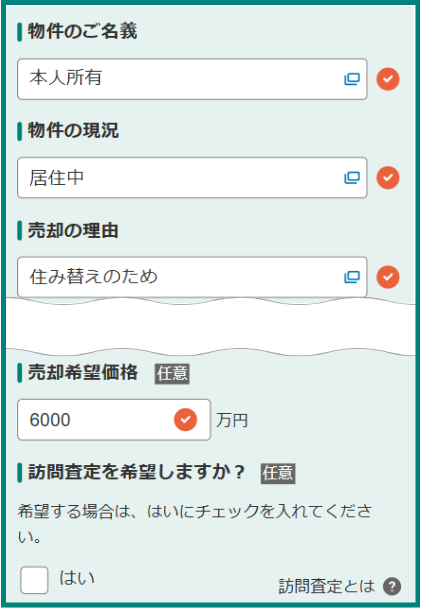Click orange checkmark beside 住み替えのため
Viewport: 421px width, 608px height.
(x=388, y=277)
